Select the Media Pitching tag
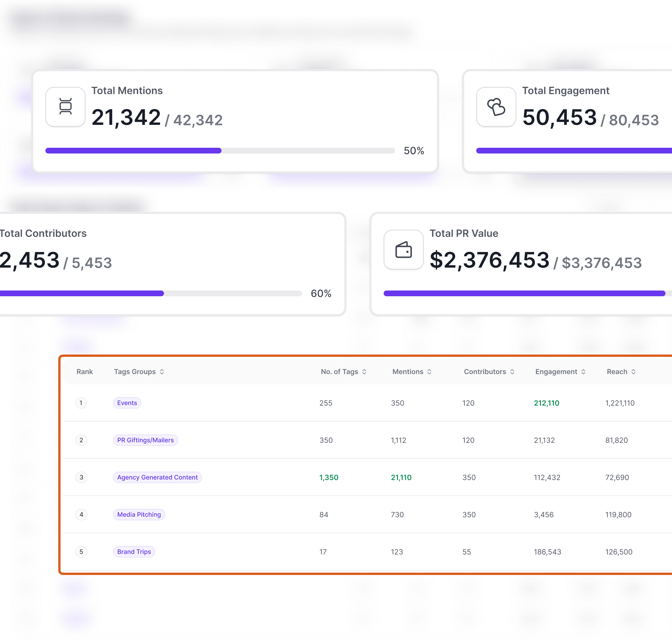The height and width of the screenshot is (644, 672). 139,514
